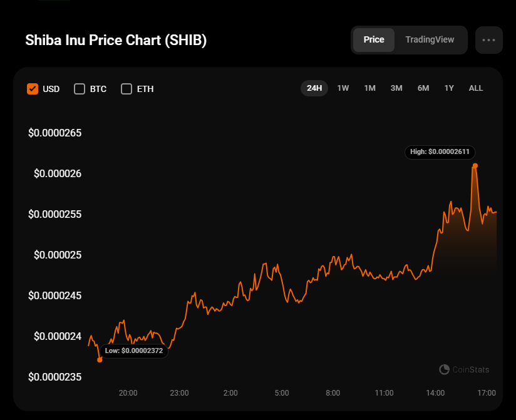
Task: Select the 24H time range
Action: click(314, 88)
